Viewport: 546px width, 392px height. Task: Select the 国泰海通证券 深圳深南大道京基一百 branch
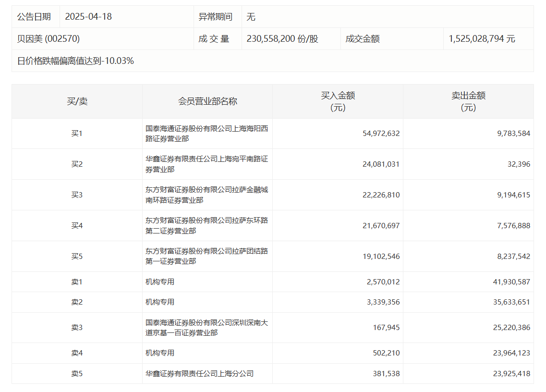207,328
